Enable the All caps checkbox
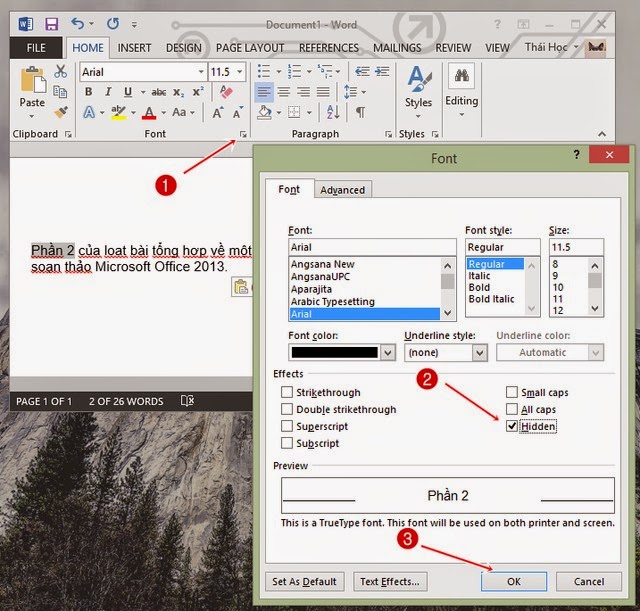This screenshot has width=640, height=611. tap(512, 409)
